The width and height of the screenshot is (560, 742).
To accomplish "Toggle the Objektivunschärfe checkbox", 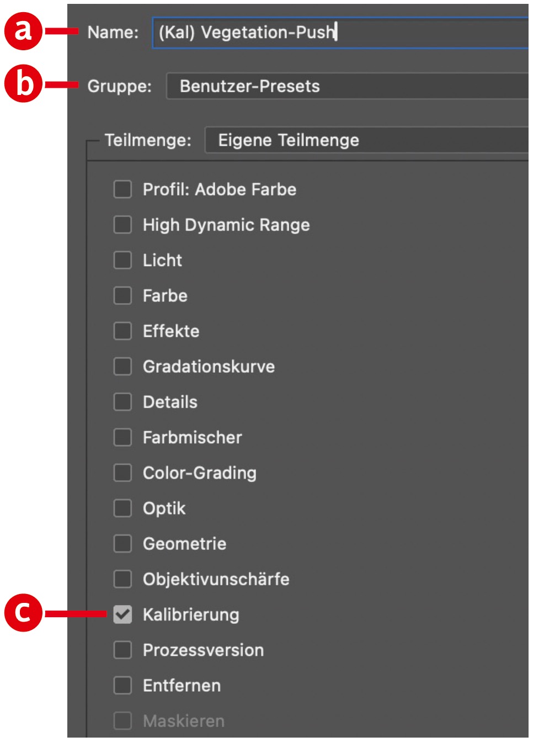I will (x=122, y=579).
